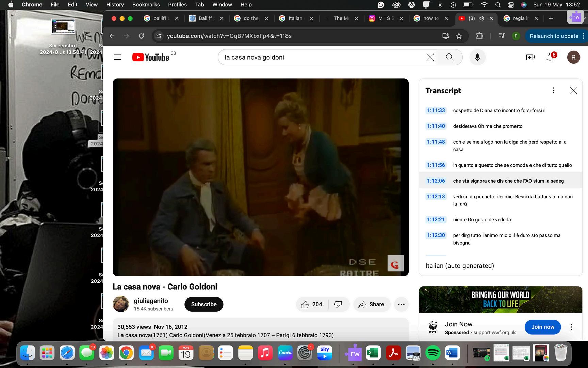Switch to the 'regia' Google tab
588x368 pixels.
point(520,18)
